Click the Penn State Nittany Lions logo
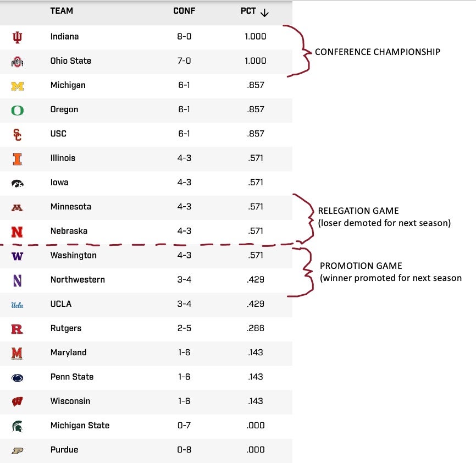This screenshot has width=476, height=463. click(x=18, y=377)
